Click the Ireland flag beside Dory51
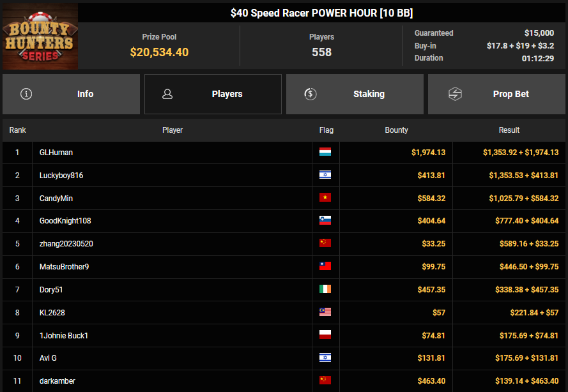Image resolution: width=568 pixels, height=392 pixels. (325, 289)
